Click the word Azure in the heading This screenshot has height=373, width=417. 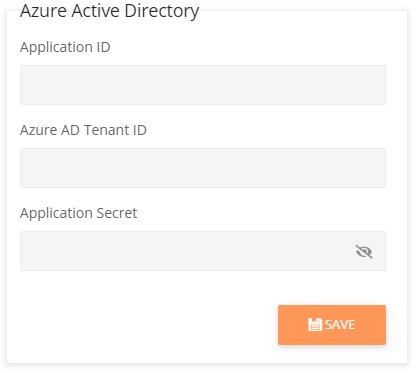(43, 11)
